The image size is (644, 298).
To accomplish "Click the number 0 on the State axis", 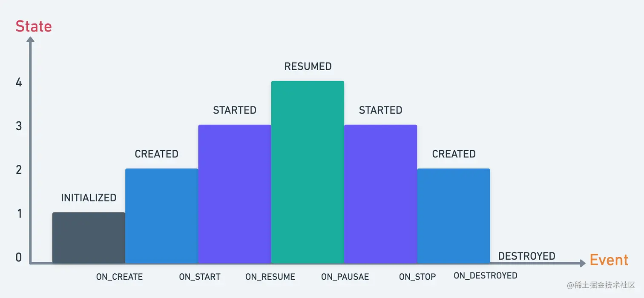I will point(19,257).
